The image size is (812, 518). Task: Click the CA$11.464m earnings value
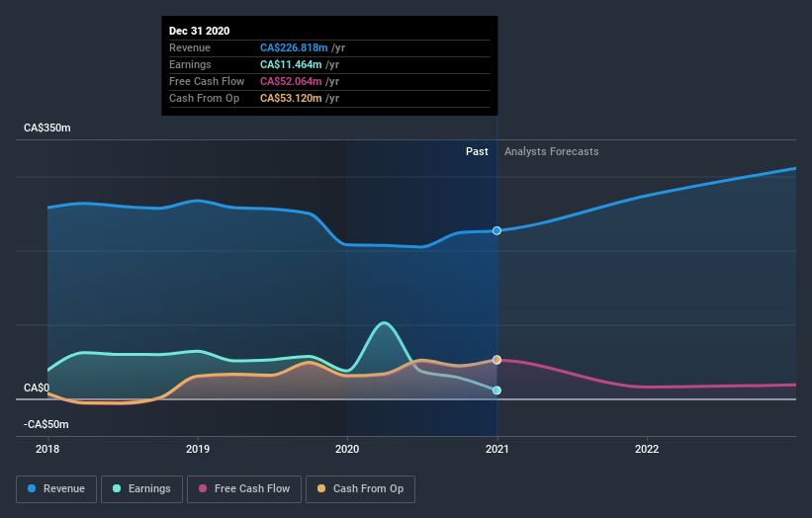pyautogui.click(x=291, y=64)
